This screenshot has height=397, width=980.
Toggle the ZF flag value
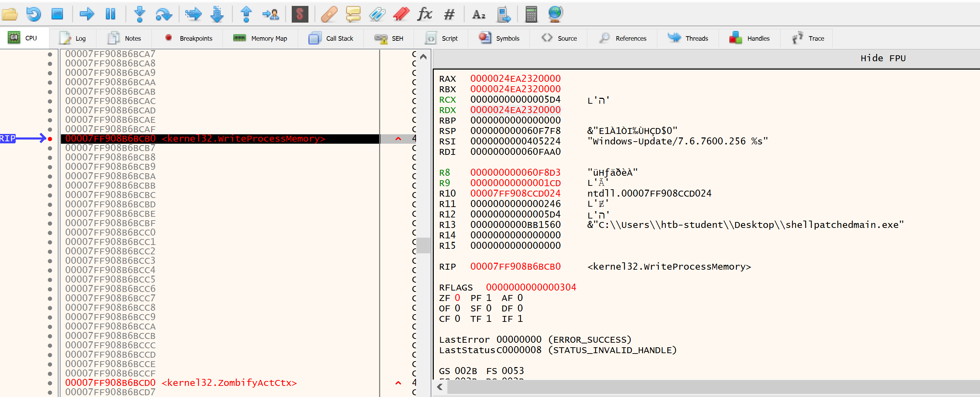457,298
